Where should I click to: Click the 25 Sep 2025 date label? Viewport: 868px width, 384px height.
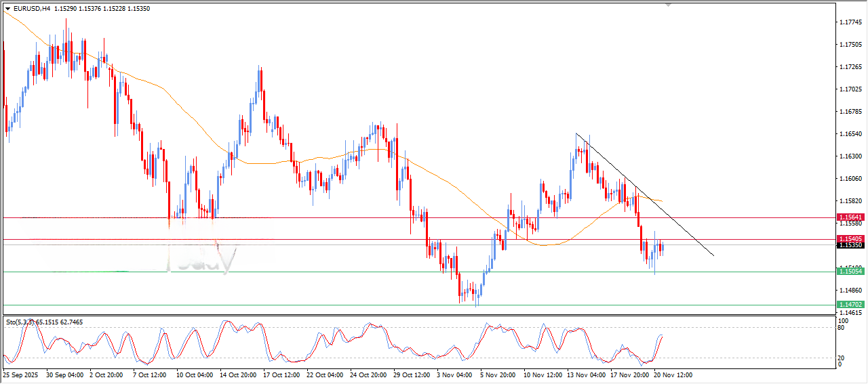pos(21,375)
